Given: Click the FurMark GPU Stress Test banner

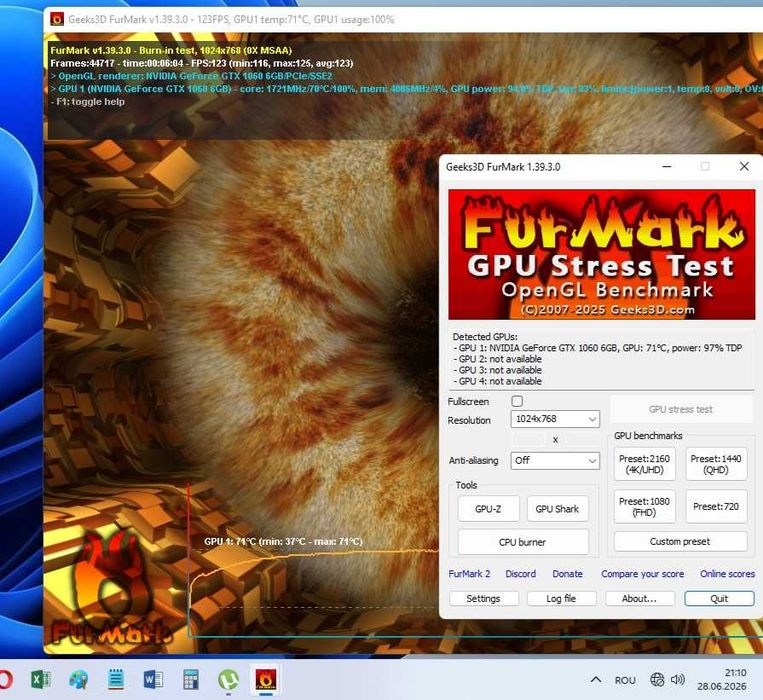Looking at the screenshot, I should click(x=601, y=254).
